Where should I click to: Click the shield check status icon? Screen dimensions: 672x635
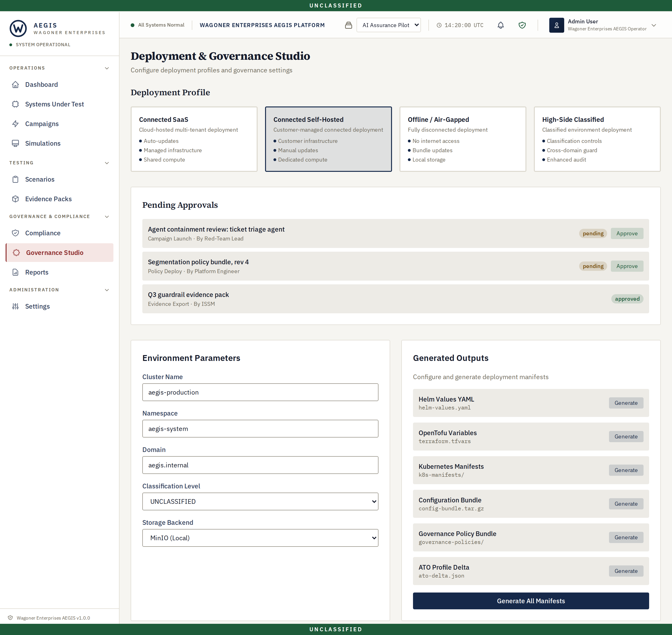point(522,25)
